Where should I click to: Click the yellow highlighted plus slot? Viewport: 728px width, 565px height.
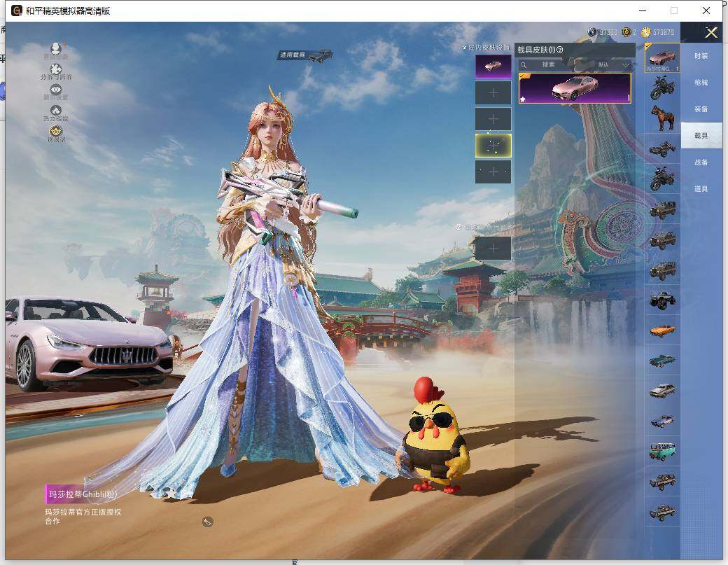[493, 146]
